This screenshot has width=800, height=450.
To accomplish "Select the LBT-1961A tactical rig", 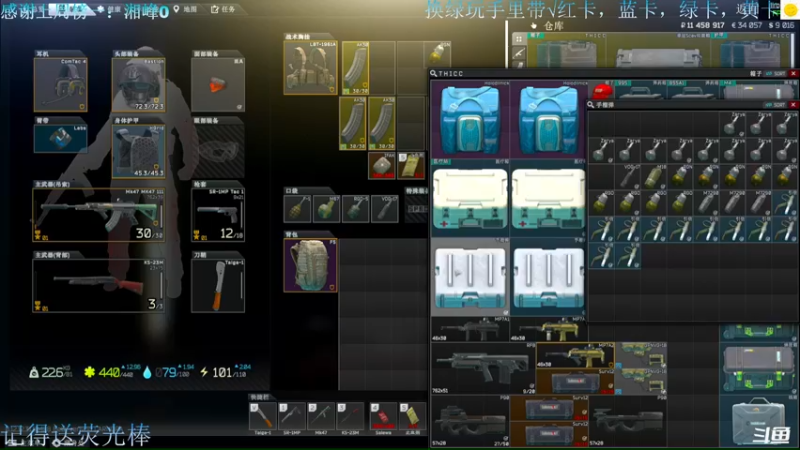I will point(310,68).
